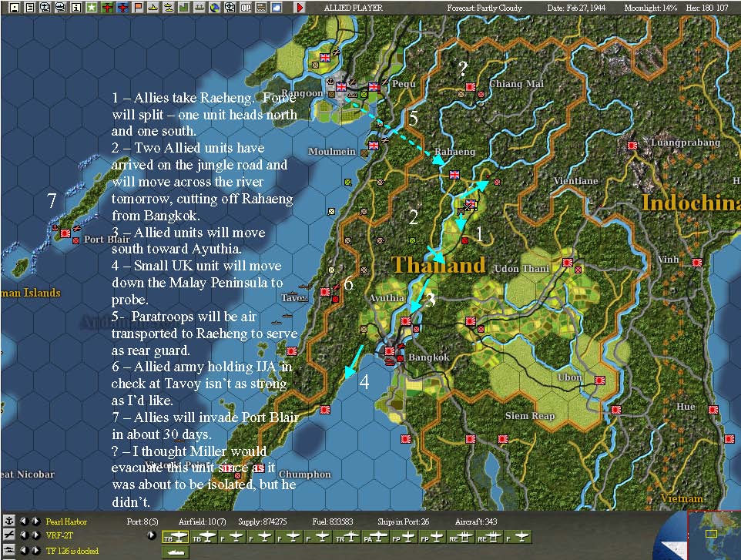Click the red plane on blue background icon
741x560 pixels.
pyautogui.click(x=122, y=7)
